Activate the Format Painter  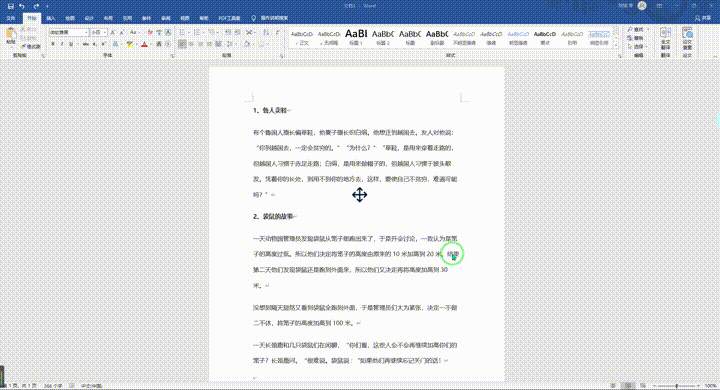point(31,46)
